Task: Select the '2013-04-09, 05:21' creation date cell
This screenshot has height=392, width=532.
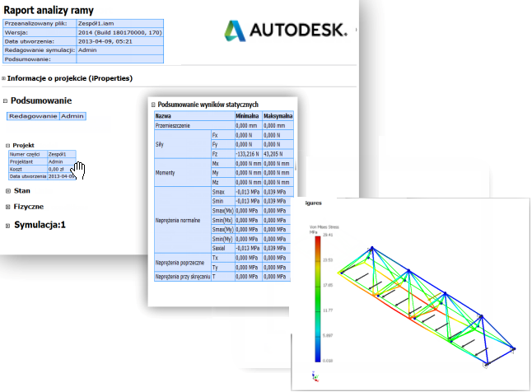Action: 120,41
